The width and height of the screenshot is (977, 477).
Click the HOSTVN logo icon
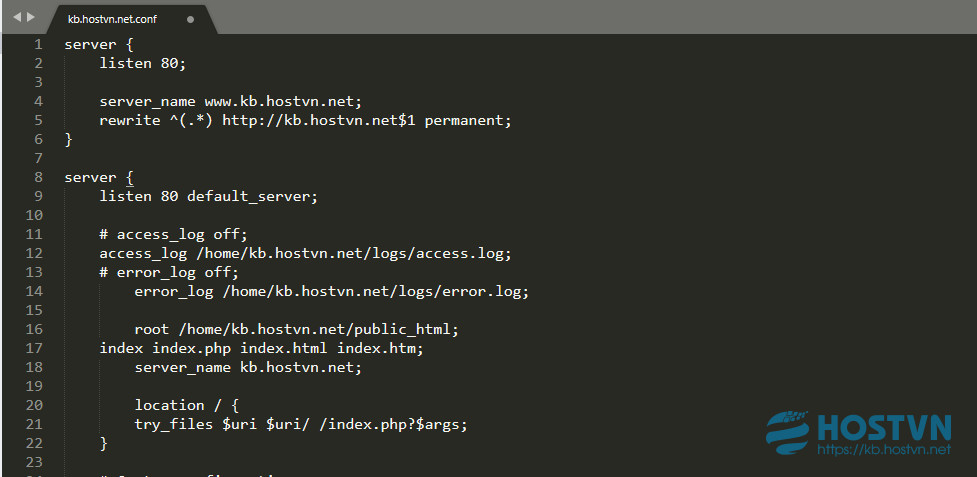tap(788, 433)
